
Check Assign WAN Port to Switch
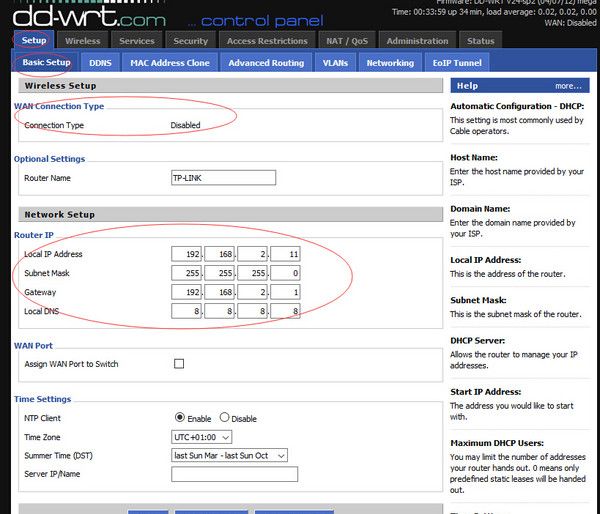(179, 364)
